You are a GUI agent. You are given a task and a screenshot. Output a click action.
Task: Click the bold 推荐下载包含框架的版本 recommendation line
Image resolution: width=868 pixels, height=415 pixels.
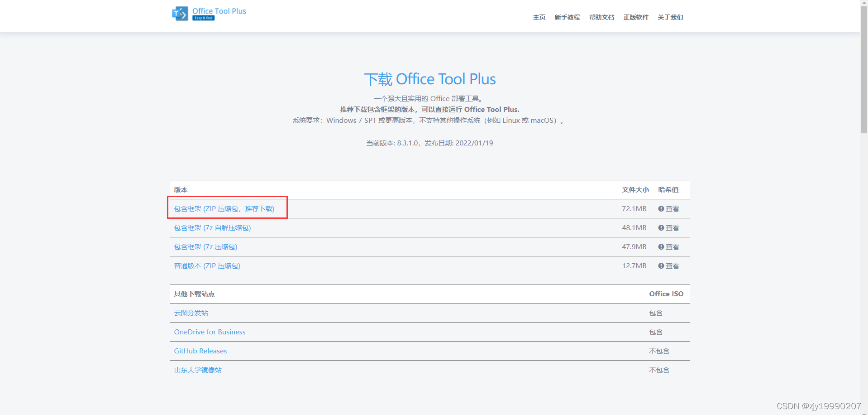coord(429,110)
